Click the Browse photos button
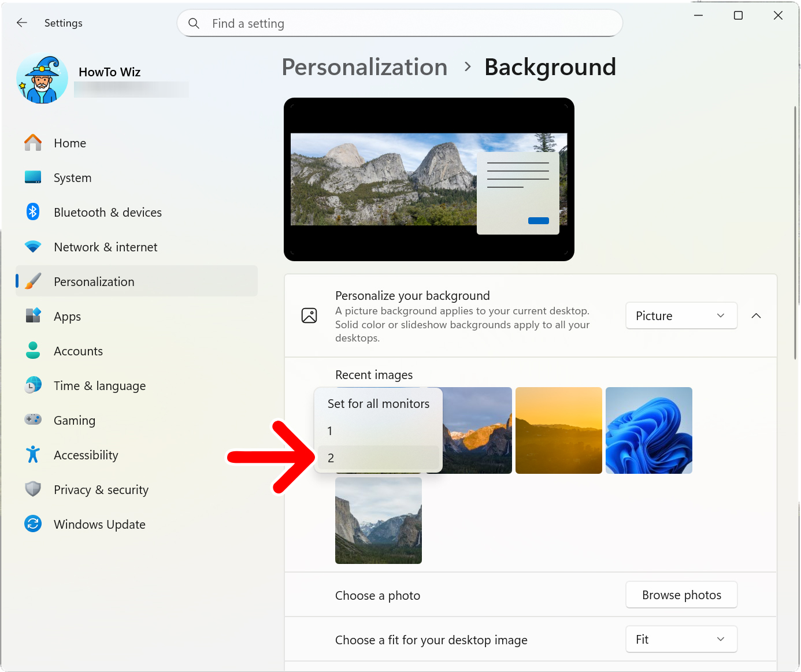 [x=681, y=595]
